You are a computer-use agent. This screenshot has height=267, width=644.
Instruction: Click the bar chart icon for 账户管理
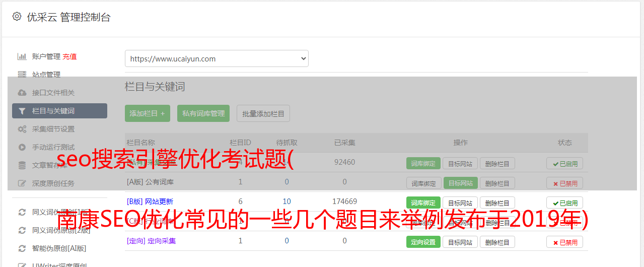(x=22, y=56)
